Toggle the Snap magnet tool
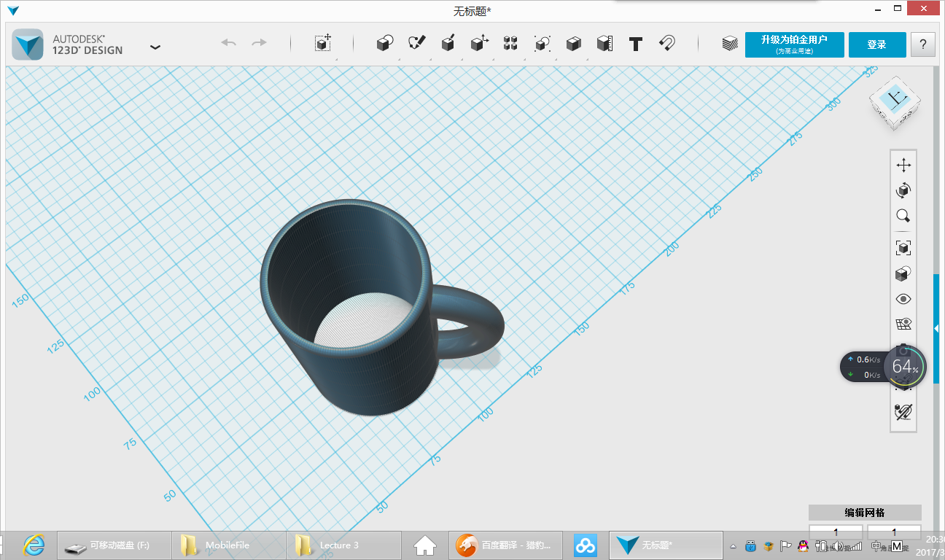945x560 pixels. 666,44
